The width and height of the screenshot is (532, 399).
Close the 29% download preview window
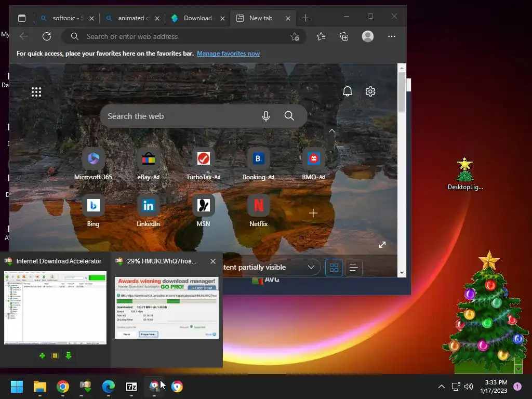tap(213, 261)
